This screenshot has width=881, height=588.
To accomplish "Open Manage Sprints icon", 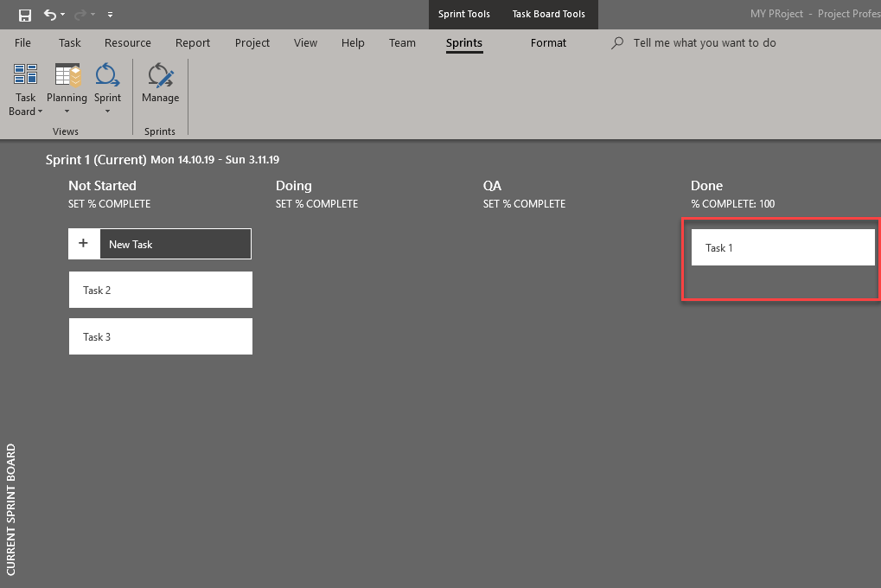I will (160, 75).
